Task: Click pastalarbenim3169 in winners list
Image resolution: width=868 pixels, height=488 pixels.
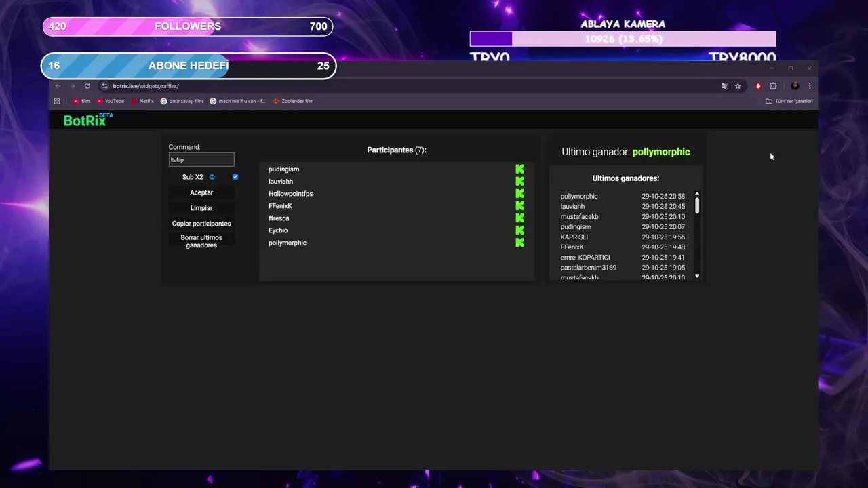Action: coord(589,268)
